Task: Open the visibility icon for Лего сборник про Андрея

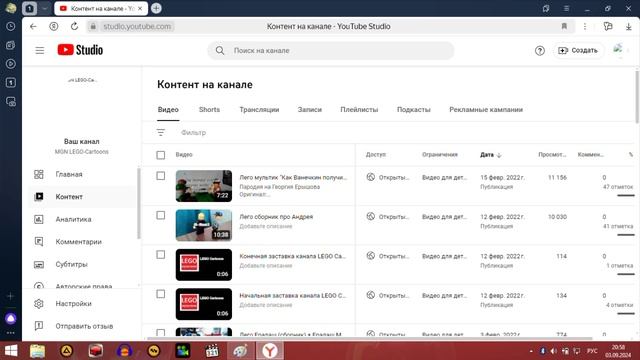Action: 371,216
